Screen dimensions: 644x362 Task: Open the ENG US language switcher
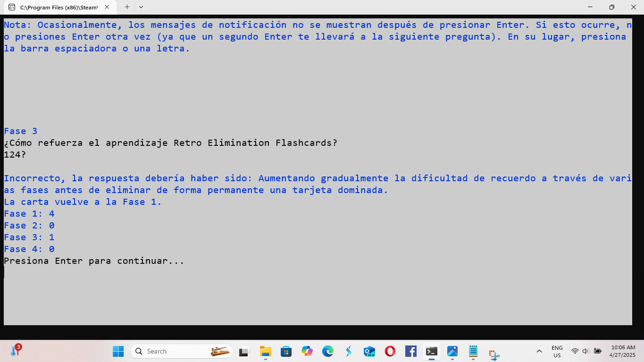coord(557,351)
